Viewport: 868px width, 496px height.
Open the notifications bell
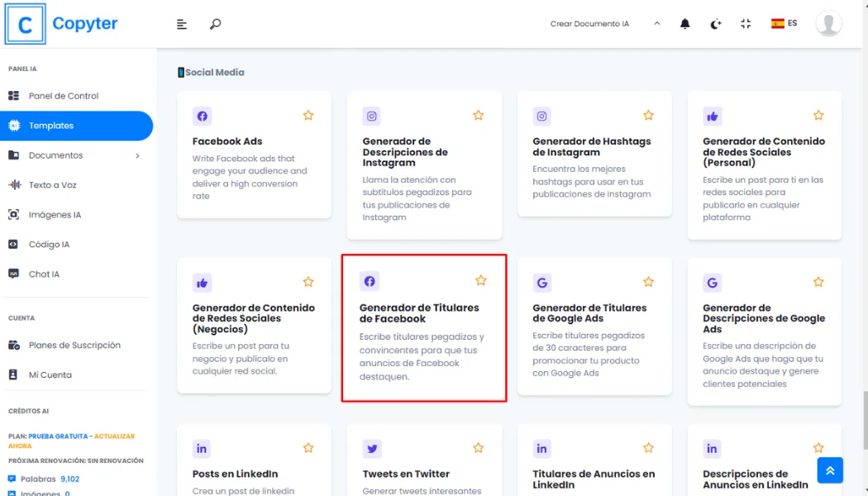pos(684,24)
